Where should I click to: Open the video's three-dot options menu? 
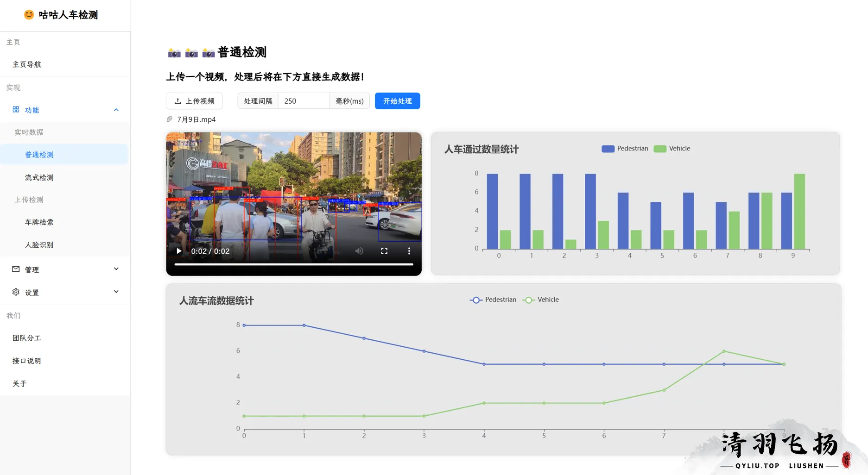point(409,251)
